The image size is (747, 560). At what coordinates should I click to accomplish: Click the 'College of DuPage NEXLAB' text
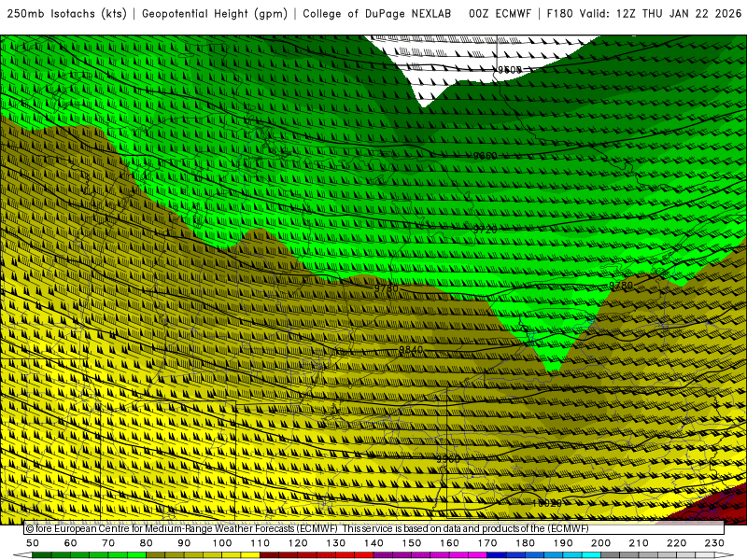[x=377, y=14]
